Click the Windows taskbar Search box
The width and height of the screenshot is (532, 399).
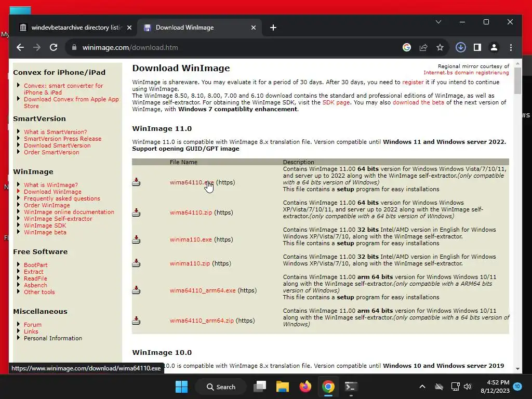(221, 387)
